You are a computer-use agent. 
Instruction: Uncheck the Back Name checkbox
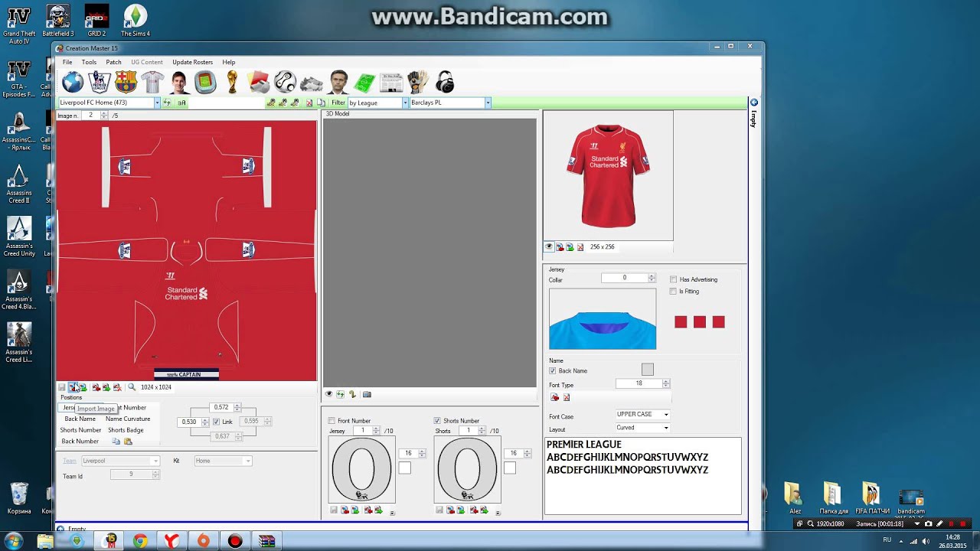(553, 370)
